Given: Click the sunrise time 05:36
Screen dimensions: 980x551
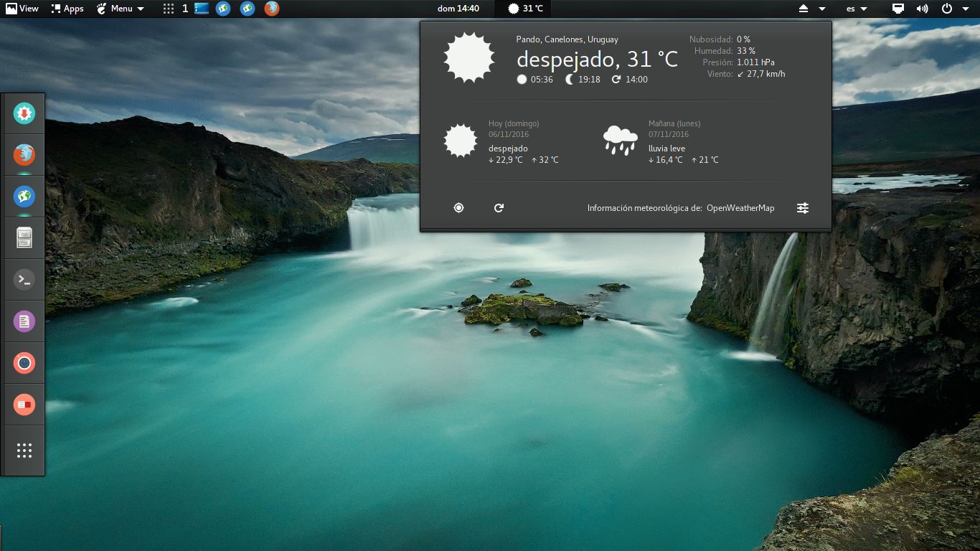Looking at the screenshot, I should coord(542,80).
